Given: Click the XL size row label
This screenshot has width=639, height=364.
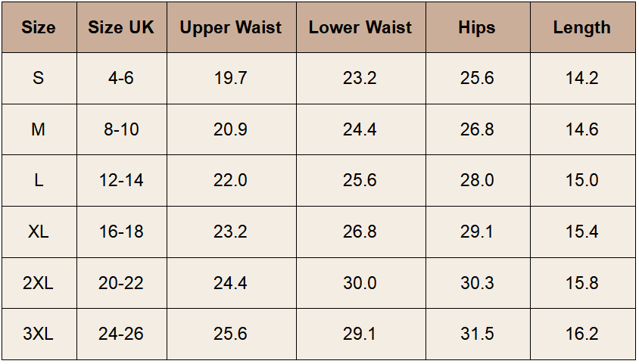Looking at the screenshot, I should (x=39, y=232).
